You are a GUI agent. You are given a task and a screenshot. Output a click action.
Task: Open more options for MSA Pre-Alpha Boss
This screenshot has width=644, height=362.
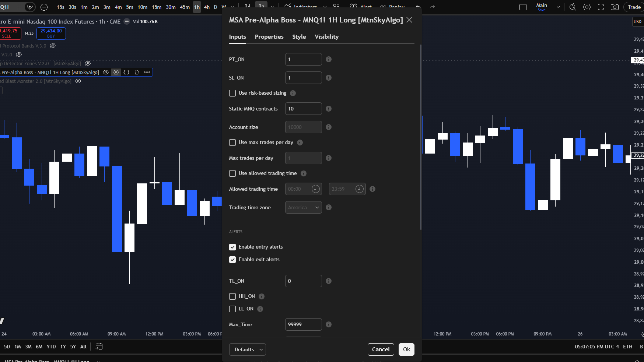pyautogui.click(x=147, y=72)
